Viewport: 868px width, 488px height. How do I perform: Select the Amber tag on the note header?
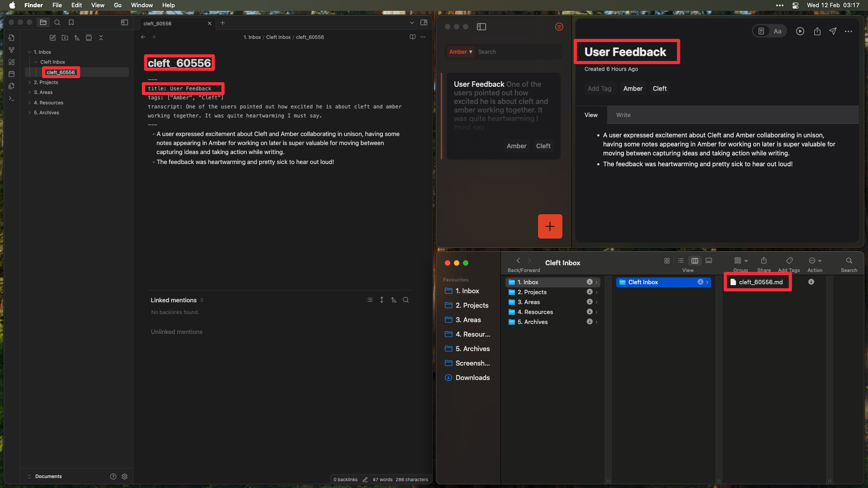click(x=633, y=89)
